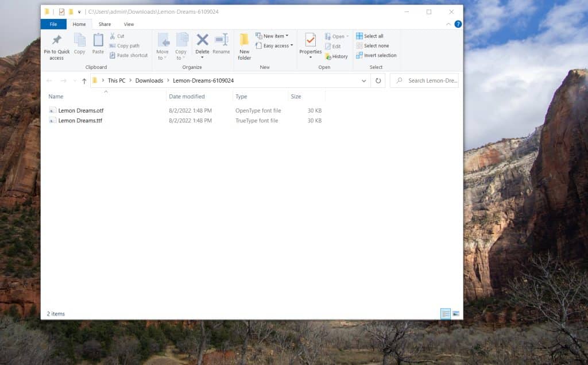Open the Move to menu
588x365 pixels.
[x=163, y=46]
